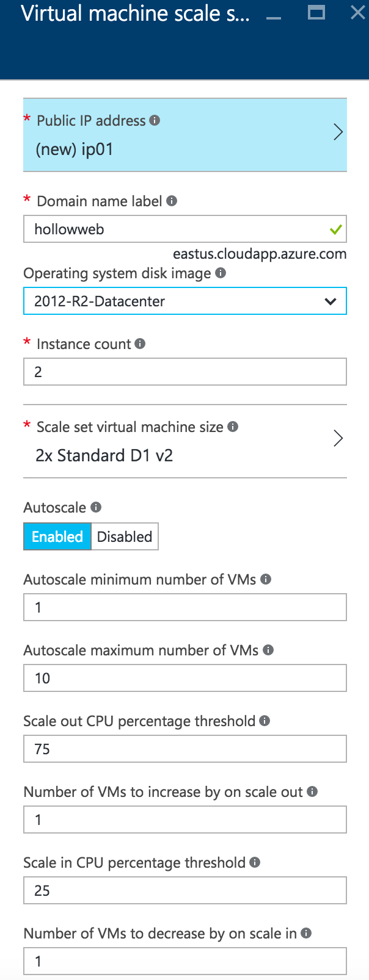The height and width of the screenshot is (980, 369).
Task: Click the Instance count input field
Action: pos(184,372)
